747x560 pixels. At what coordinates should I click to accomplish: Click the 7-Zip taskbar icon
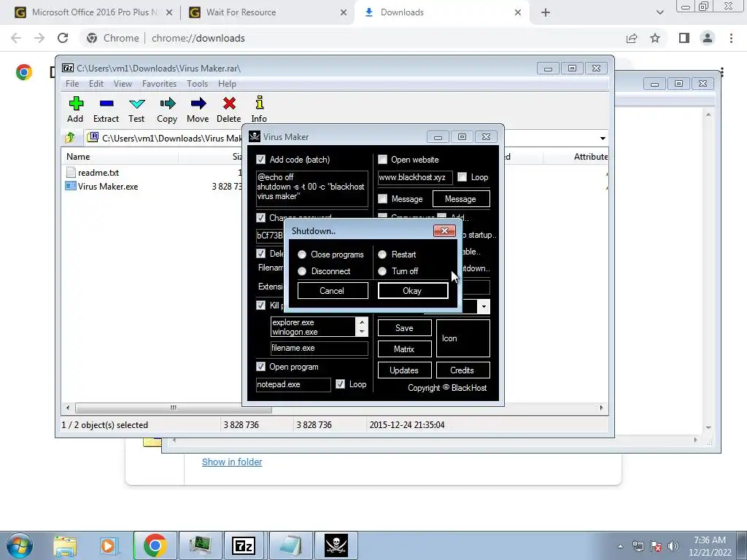[244, 545]
